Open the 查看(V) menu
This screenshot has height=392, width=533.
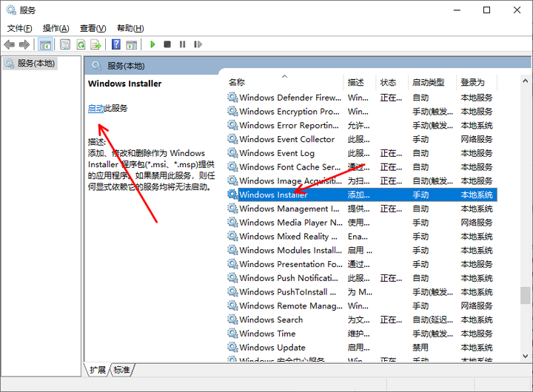92,28
